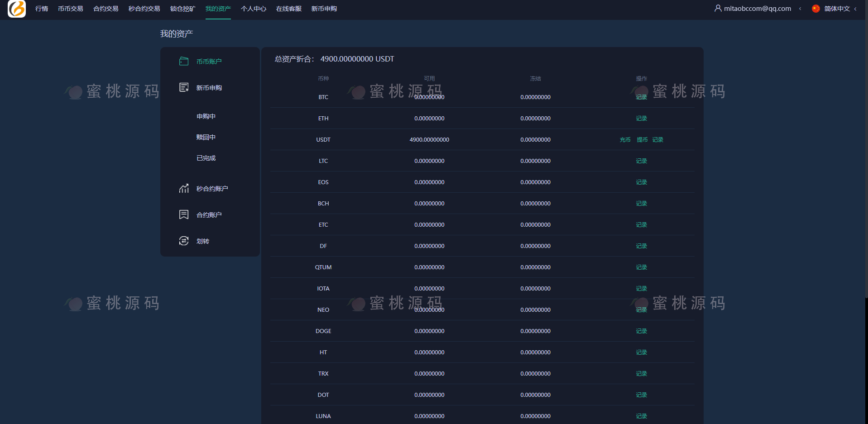Select 申购中 in the sidebar
Image resolution: width=868 pixels, height=424 pixels.
tap(206, 116)
